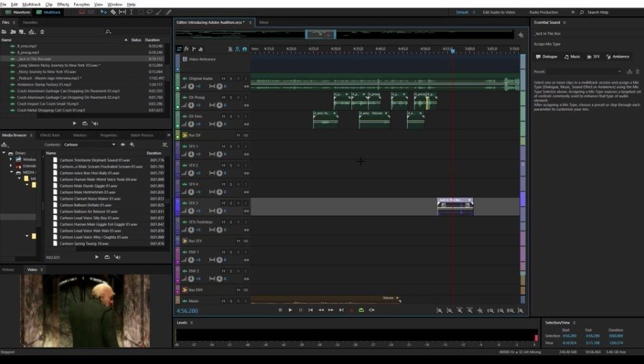
Task: Switch to the Effects Rack tab
Action: coord(50,136)
